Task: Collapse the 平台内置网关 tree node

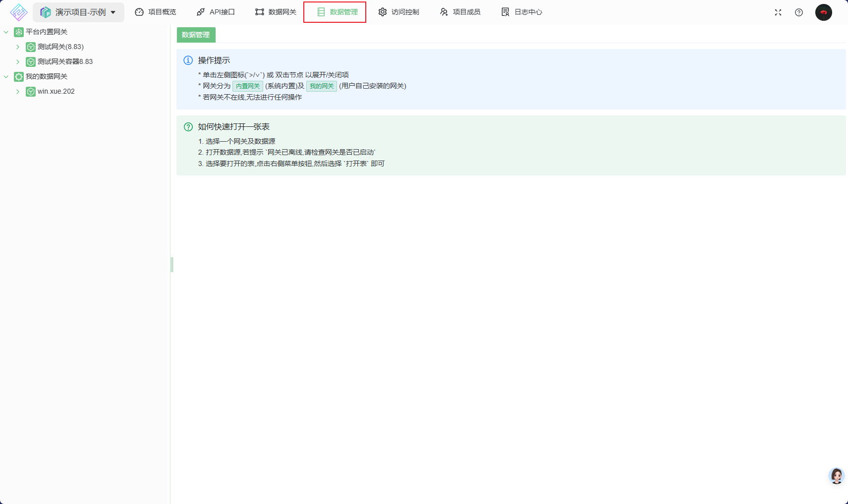Action: [x=6, y=32]
